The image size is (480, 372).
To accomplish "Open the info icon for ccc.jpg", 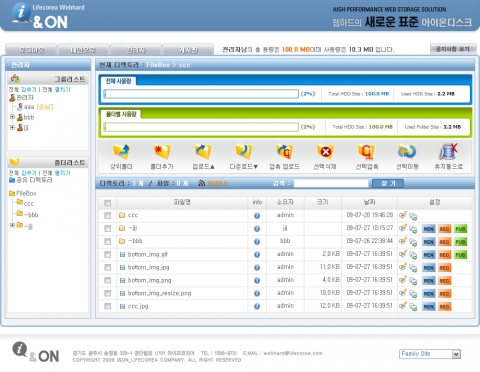I will click(x=257, y=306).
